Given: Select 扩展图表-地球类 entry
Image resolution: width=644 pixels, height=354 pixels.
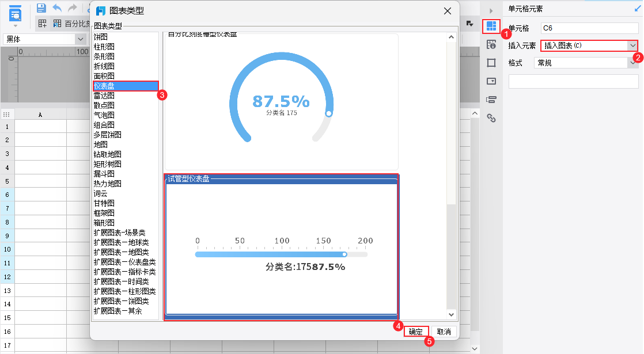Looking at the screenshot, I should point(121,243).
